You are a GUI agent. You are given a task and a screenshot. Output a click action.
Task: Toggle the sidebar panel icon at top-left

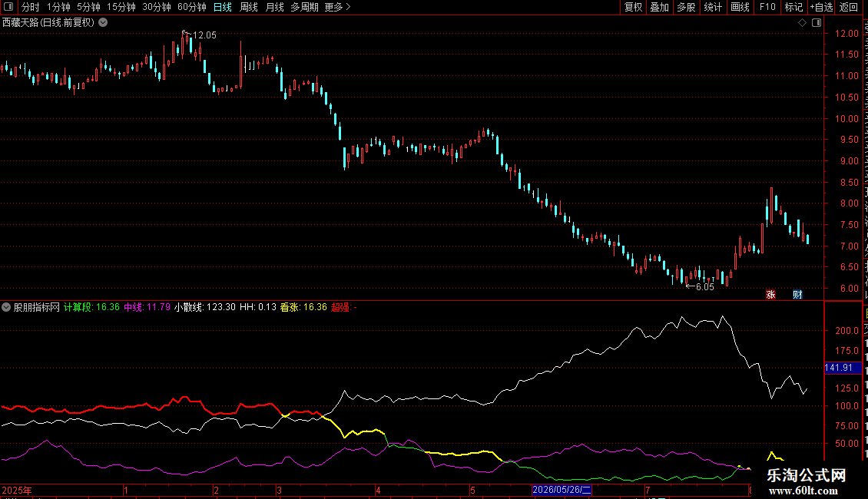pyautogui.click(x=8, y=7)
